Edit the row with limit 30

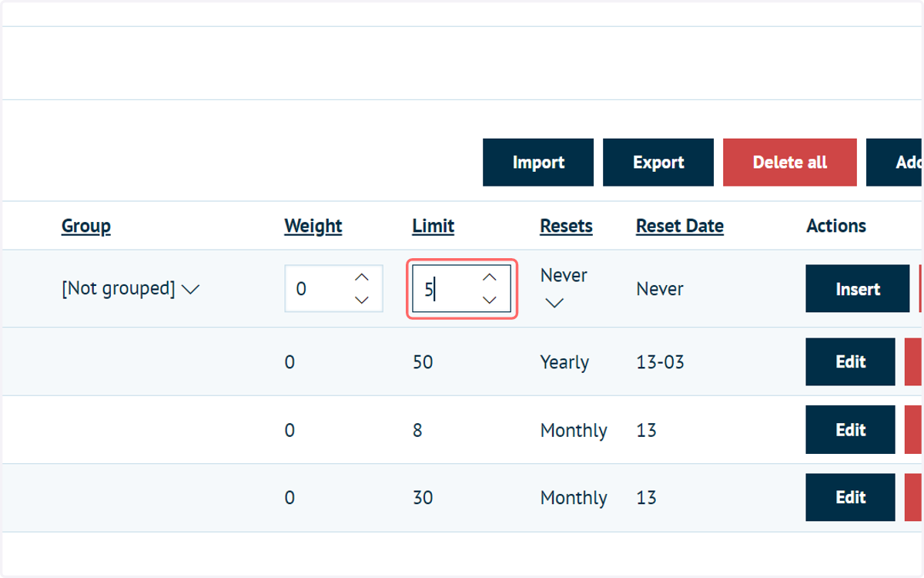pos(851,498)
